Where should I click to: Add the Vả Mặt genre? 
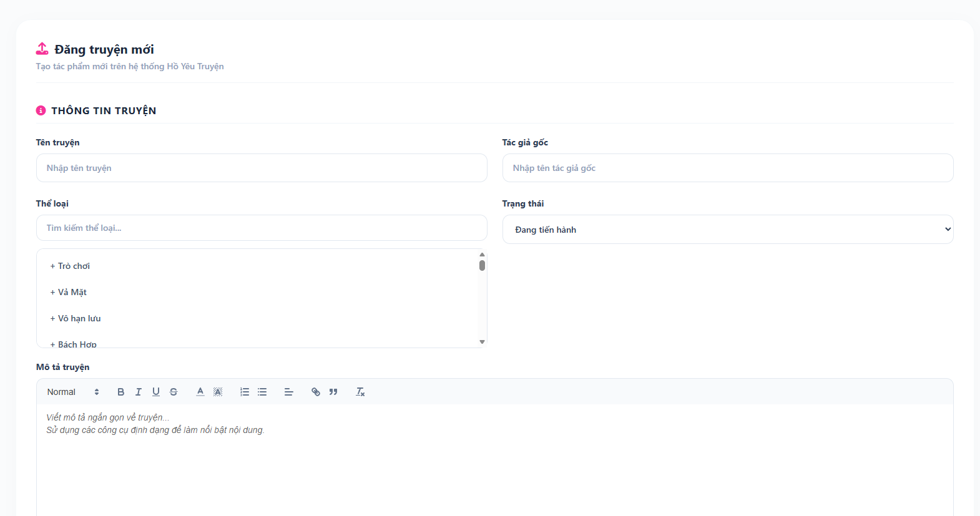tap(69, 292)
